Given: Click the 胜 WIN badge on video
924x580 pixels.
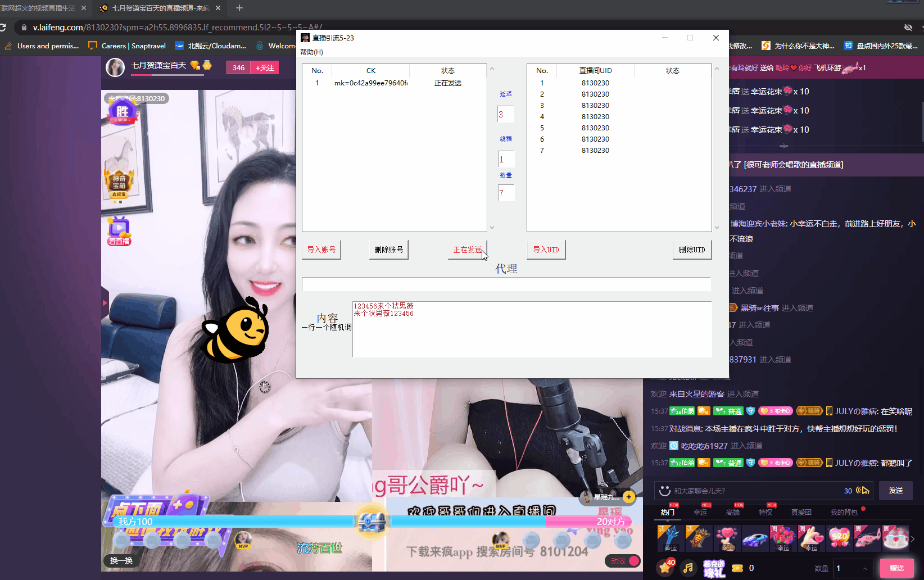Looking at the screenshot, I should 122,111.
